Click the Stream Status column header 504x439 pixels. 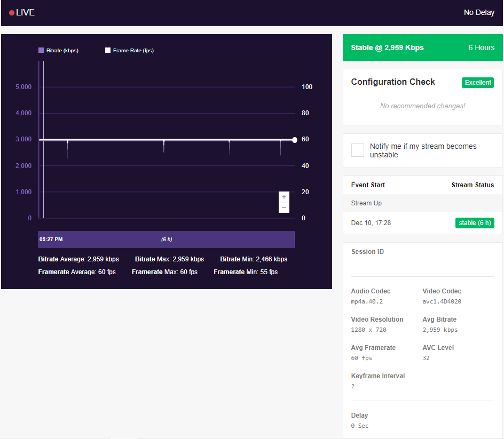(472, 185)
